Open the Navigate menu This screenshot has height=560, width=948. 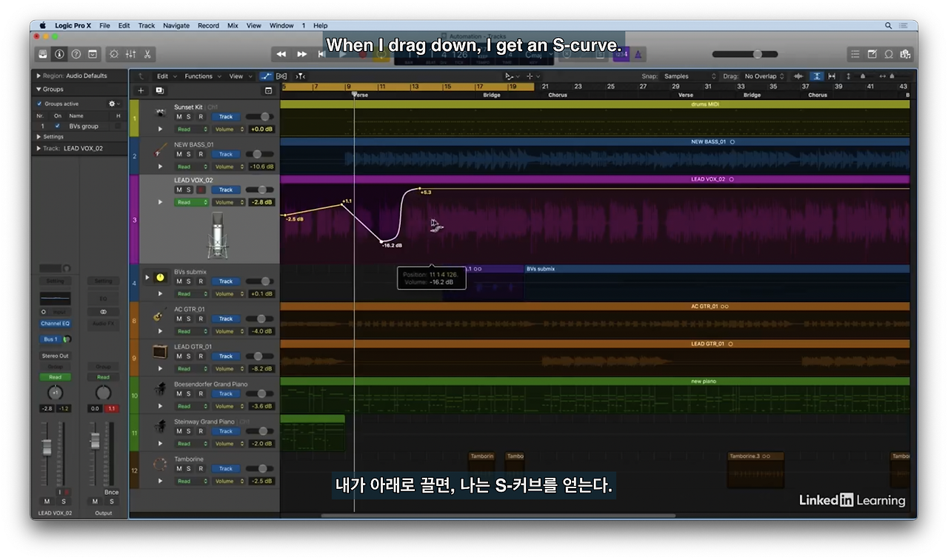[x=176, y=25]
